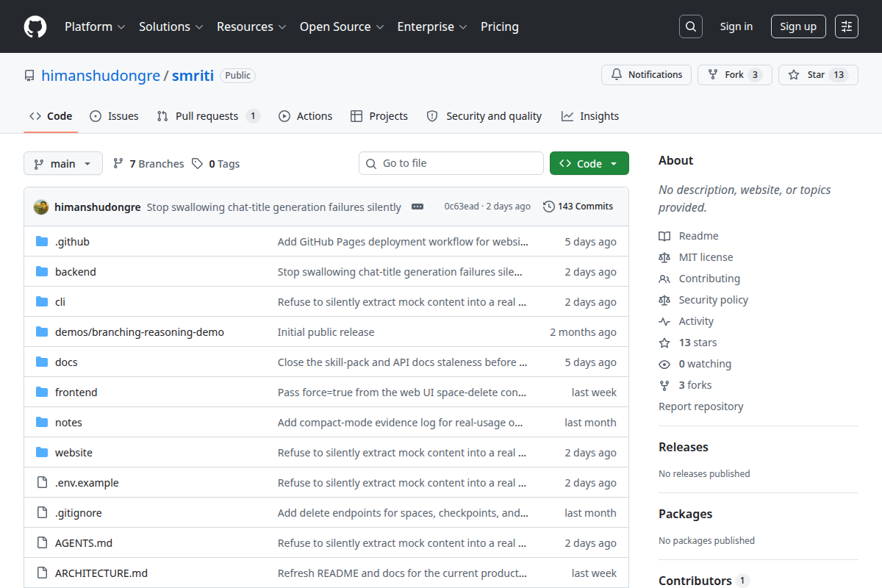
Task: Click the .gitignore file icon
Action: coord(42,512)
